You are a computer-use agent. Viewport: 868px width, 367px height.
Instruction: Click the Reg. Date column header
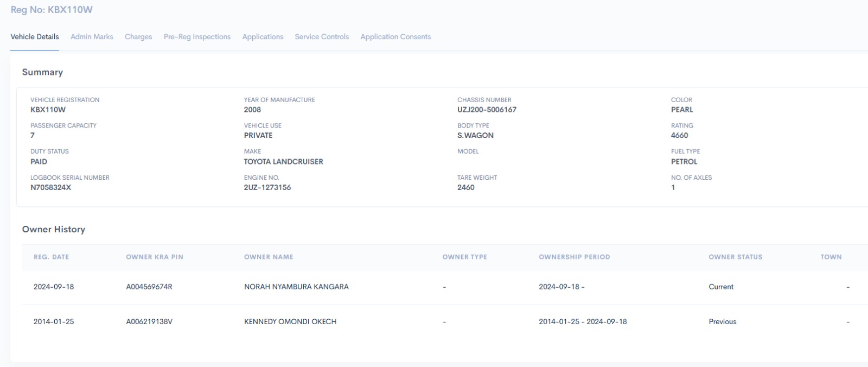click(51, 257)
